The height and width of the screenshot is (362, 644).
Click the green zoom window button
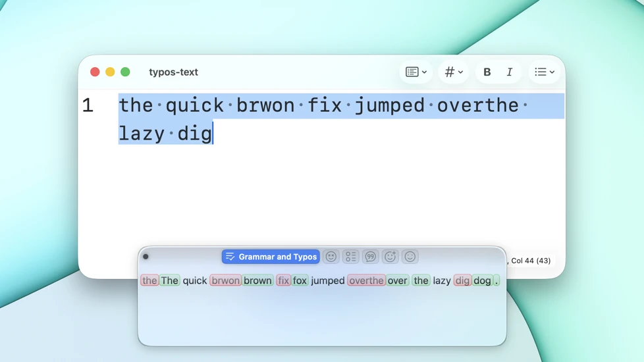tap(125, 72)
